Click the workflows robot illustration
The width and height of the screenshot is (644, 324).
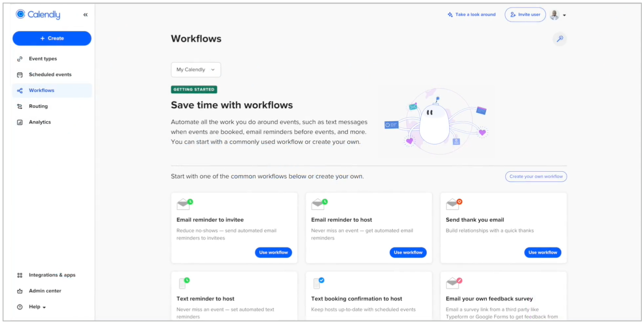(x=436, y=121)
